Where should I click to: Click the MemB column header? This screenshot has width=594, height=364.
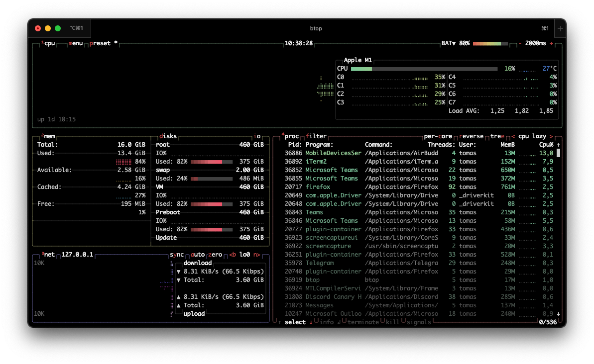pos(508,145)
